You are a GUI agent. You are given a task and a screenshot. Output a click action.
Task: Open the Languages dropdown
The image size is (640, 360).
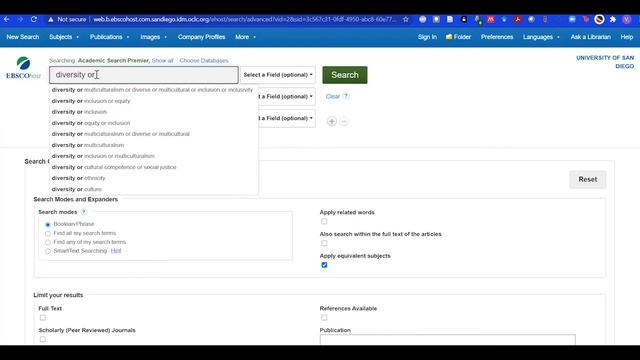541,37
